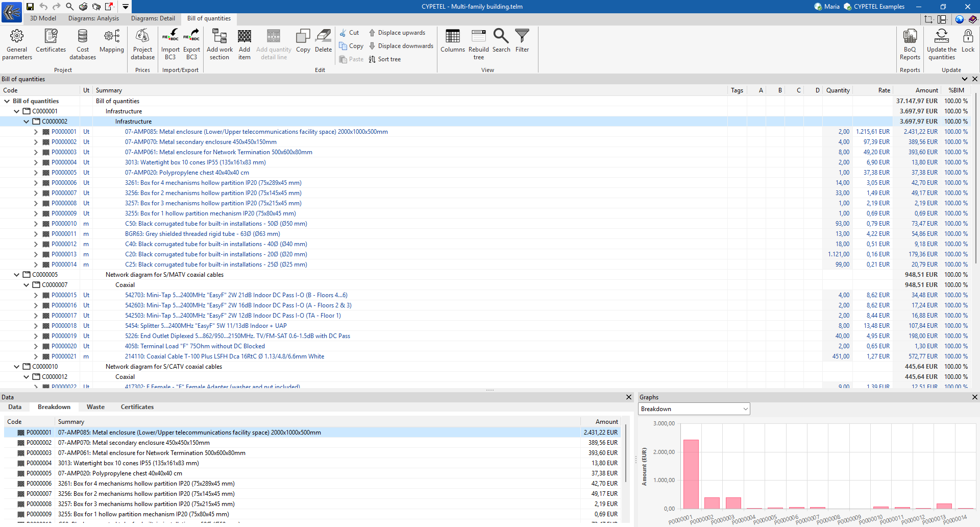This screenshot has height=527, width=980.
Task: Click the tall P0000001 bar in the chart
Action: [x=691, y=474]
